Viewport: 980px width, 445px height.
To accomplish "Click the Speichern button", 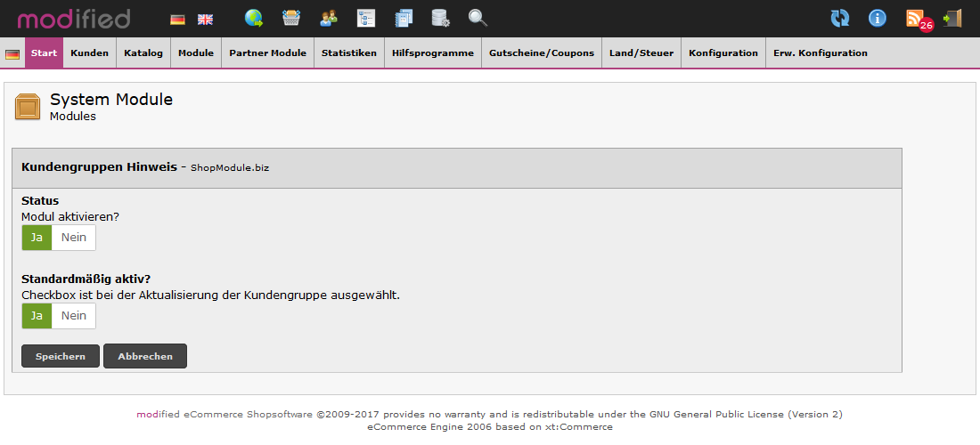I will (60, 356).
